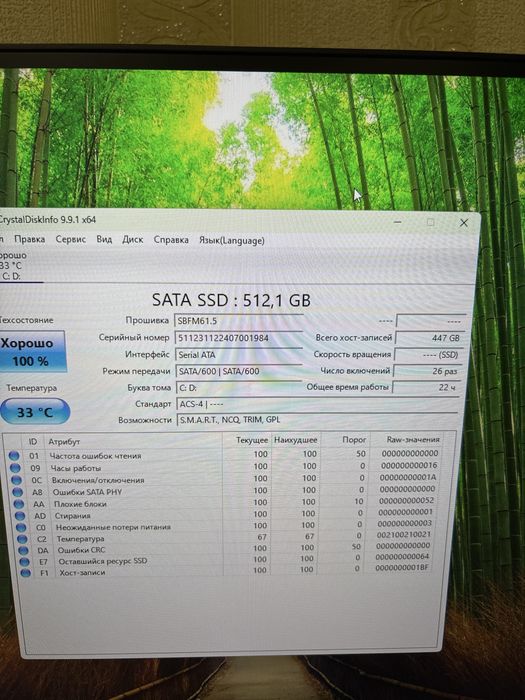This screenshot has height=700, width=525.
Task: Click the Хорошо 100 % health status button
Action: pyautogui.click(x=33, y=352)
